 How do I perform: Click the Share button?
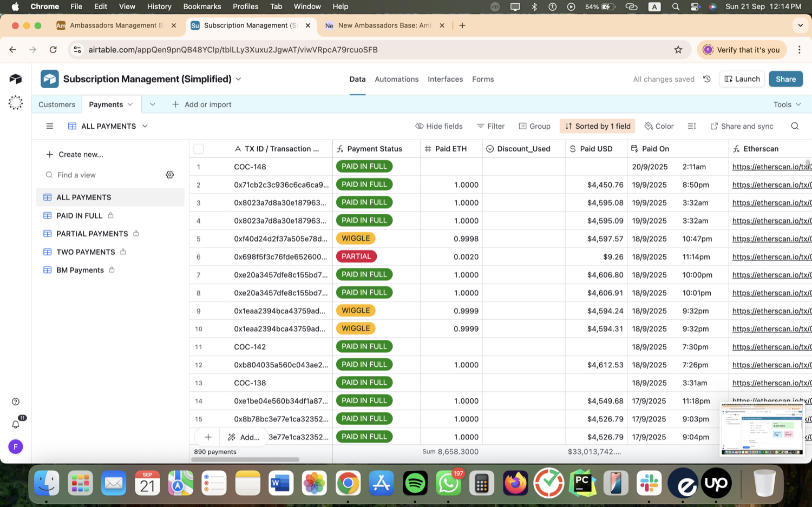click(785, 79)
